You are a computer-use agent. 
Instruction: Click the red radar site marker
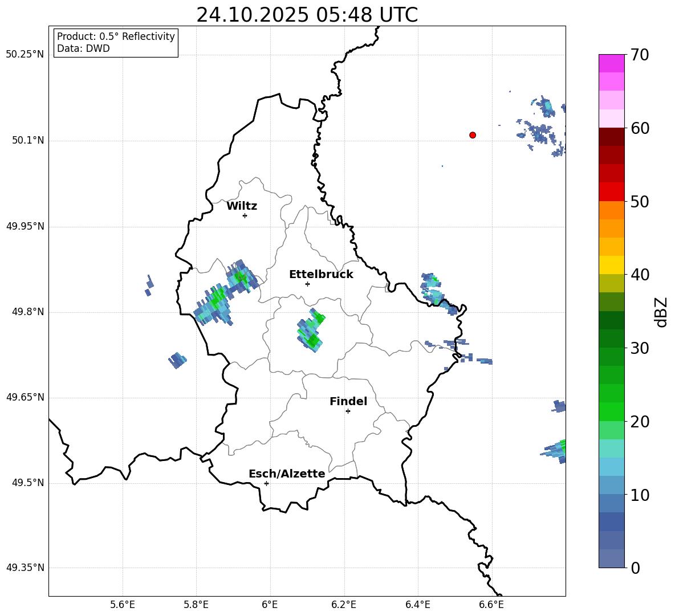point(472,135)
